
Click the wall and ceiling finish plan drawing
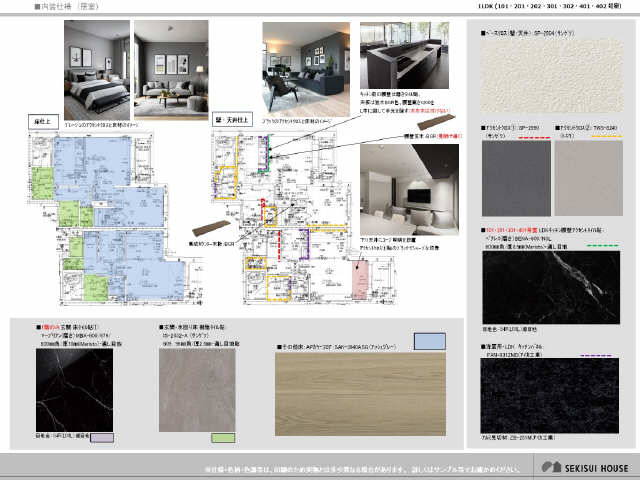[304, 218]
